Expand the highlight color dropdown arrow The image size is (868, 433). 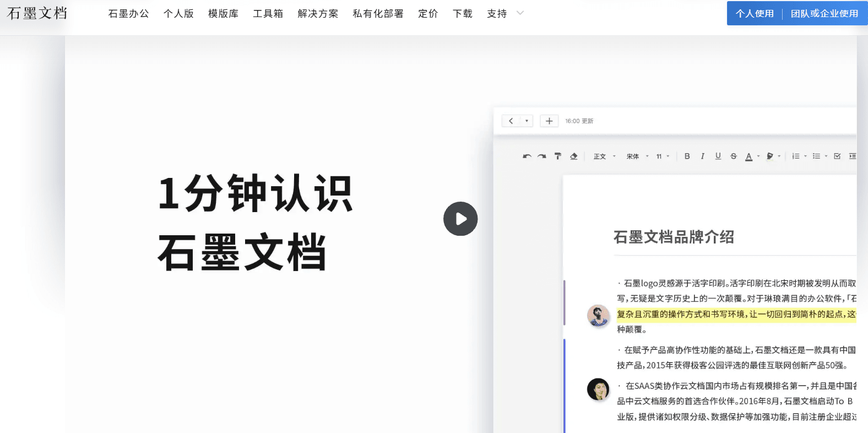(x=779, y=156)
